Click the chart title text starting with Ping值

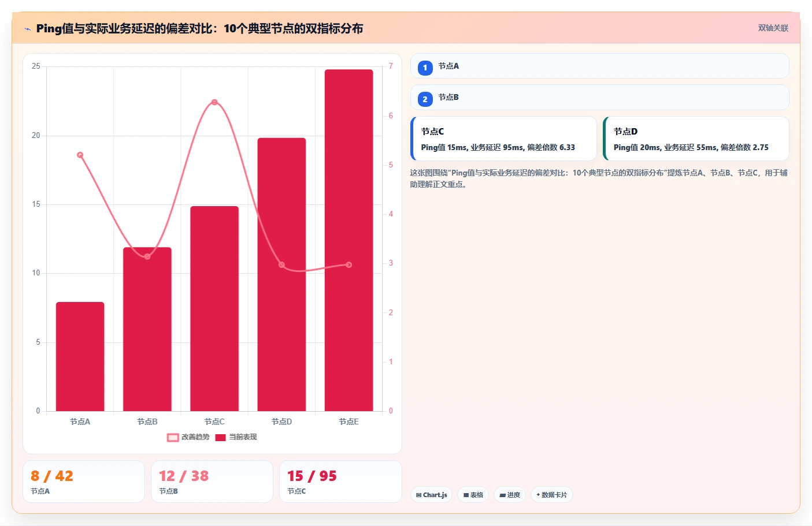(199, 28)
